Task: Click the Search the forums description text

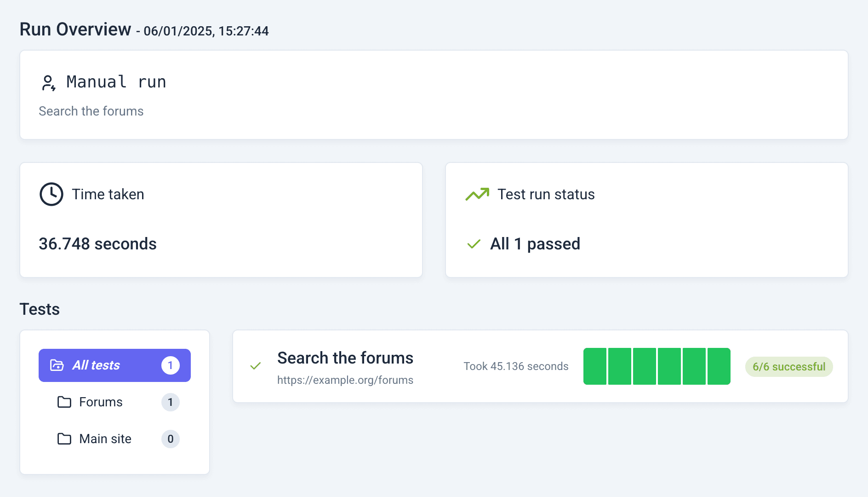Action: point(91,111)
